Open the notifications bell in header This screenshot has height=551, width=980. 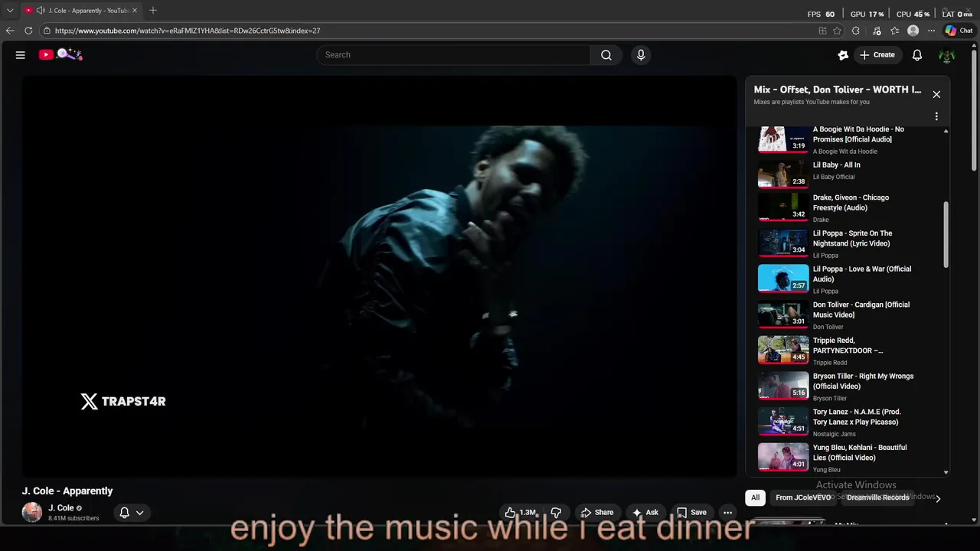click(917, 55)
